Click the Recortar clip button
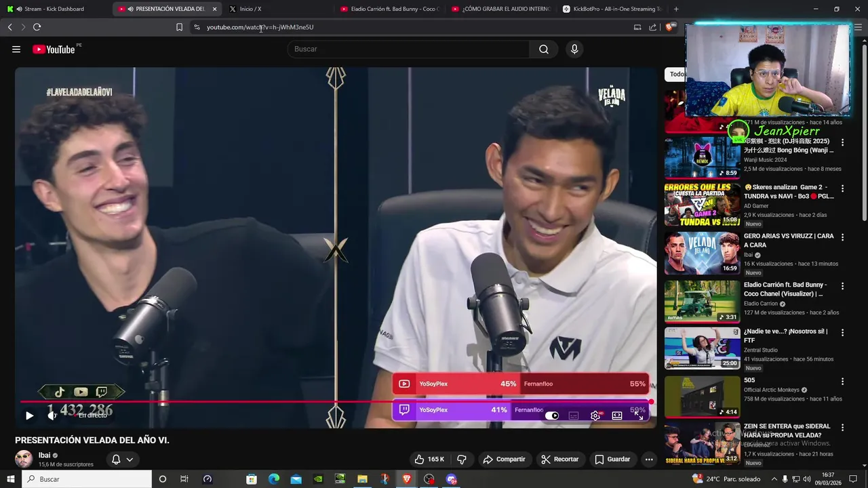Screen dimensions: 868x488 point(560,460)
